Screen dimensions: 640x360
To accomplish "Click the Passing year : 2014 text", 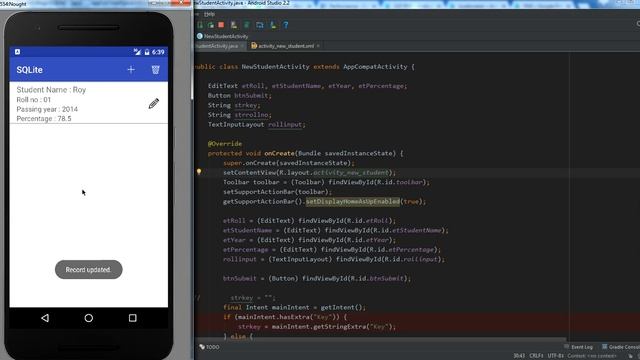I will tap(47, 109).
